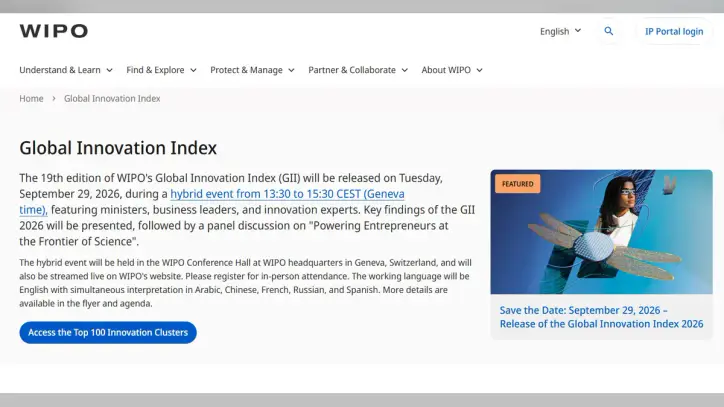Open the English language dropdown
This screenshot has height=407, width=724.
[x=560, y=31]
